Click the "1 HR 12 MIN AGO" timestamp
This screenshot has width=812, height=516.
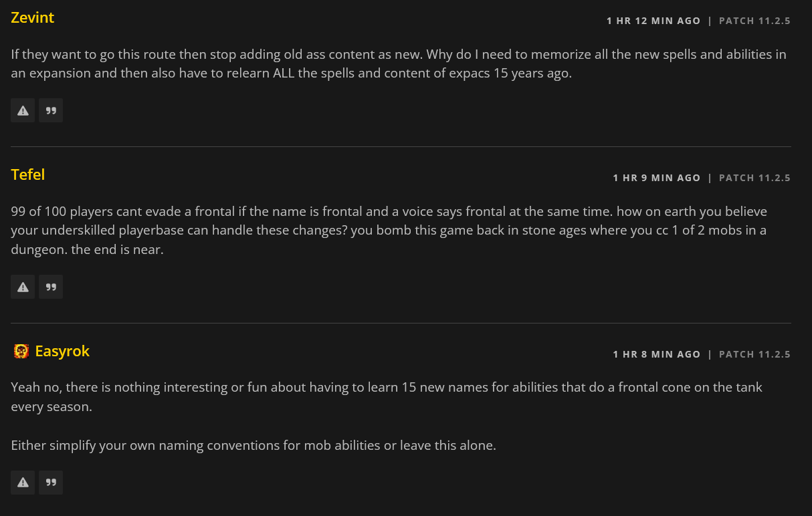pos(653,21)
